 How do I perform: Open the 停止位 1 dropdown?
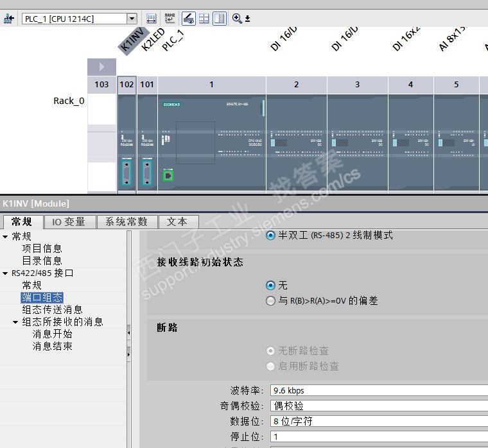pyautogui.click(x=379, y=437)
